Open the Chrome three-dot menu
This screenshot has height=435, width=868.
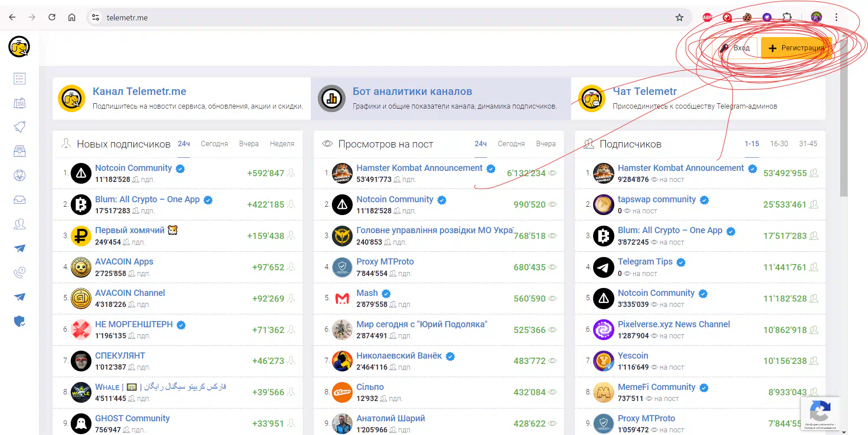pos(836,17)
